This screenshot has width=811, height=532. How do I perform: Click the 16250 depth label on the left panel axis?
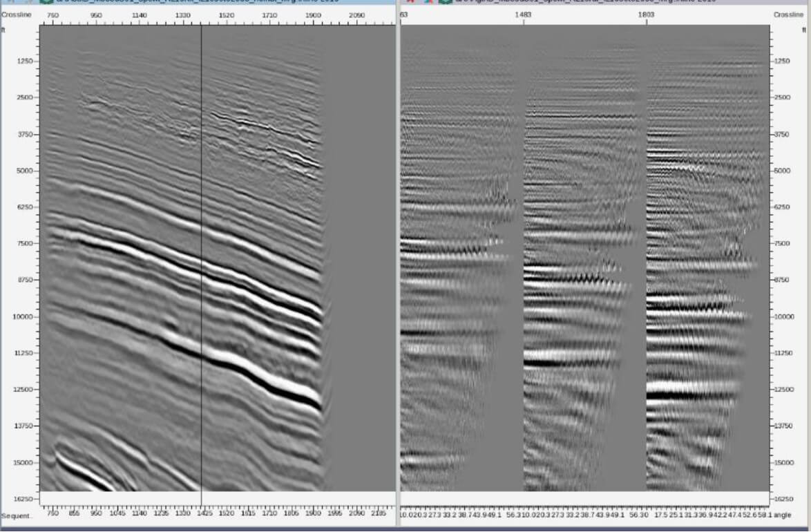click(x=23, y=499)
